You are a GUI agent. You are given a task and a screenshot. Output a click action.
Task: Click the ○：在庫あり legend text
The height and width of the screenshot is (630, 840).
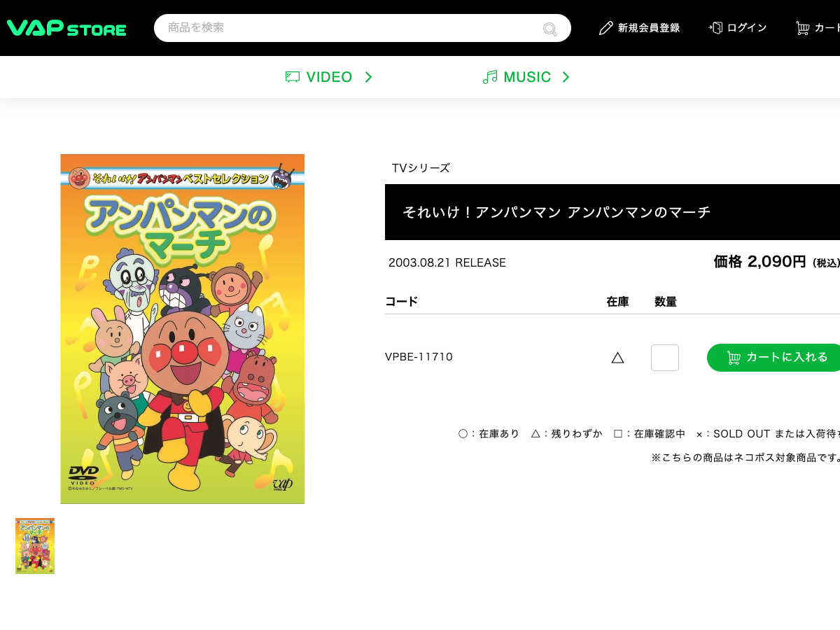489,434
